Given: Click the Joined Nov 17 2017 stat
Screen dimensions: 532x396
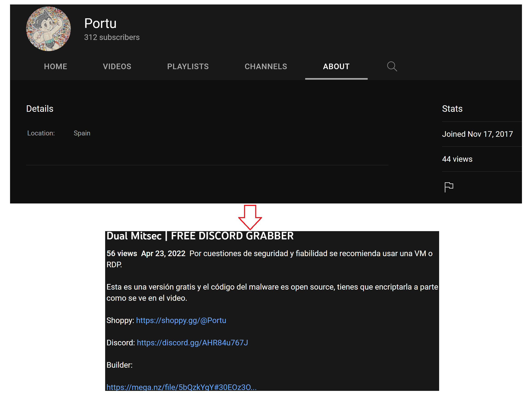Looking at the screenshot, I should click(x=478, y=134).
